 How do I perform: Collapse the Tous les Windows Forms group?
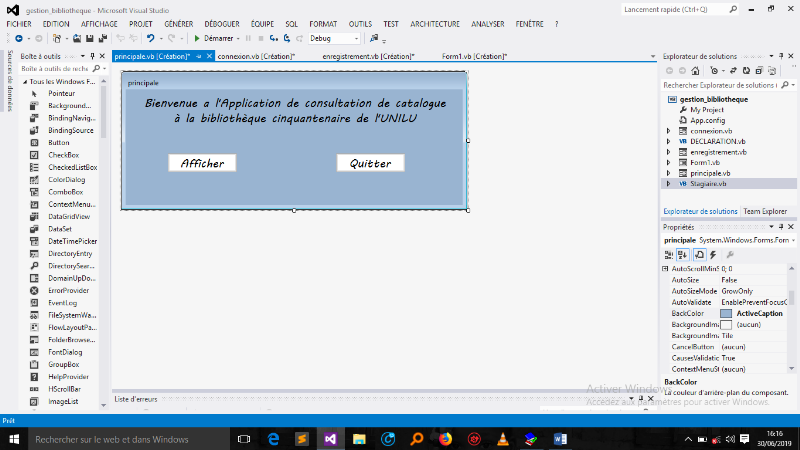click(x=24, y=82)
